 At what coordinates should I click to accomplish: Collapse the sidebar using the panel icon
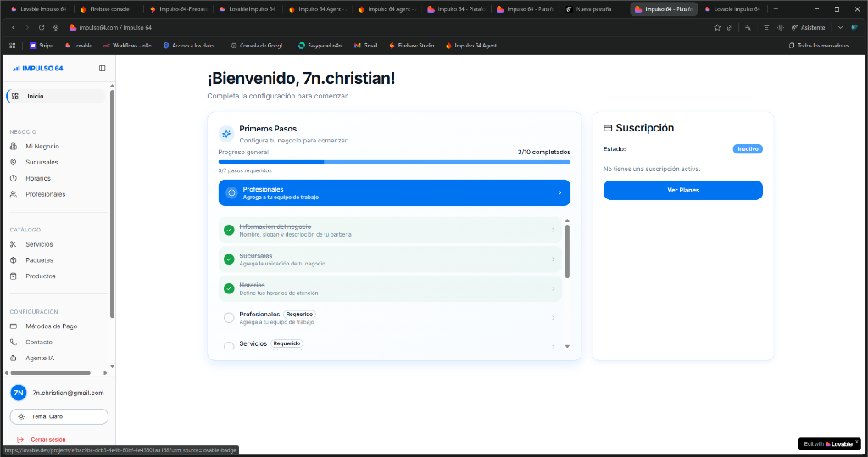pos(103,68)
